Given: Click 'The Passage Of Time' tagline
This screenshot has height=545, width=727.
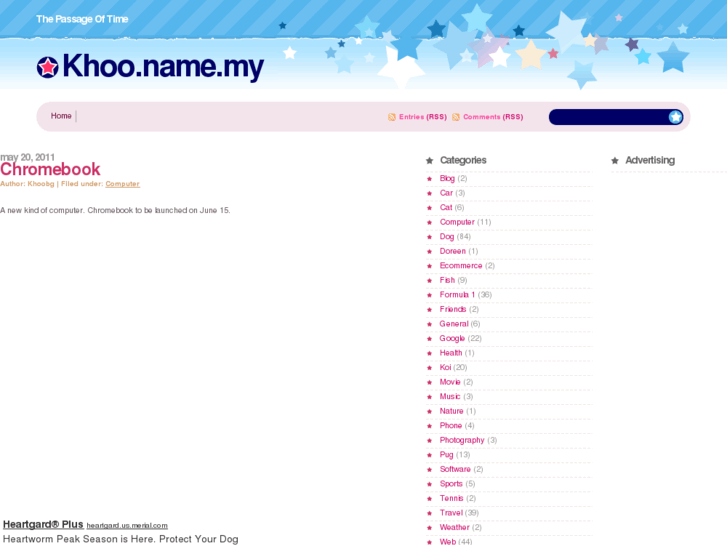Looking at the screenshot, I should (x=82, y=19).
